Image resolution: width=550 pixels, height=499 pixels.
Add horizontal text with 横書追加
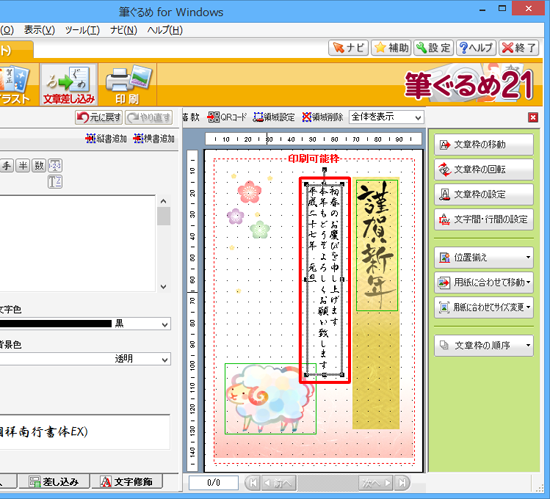coord(154,139)
